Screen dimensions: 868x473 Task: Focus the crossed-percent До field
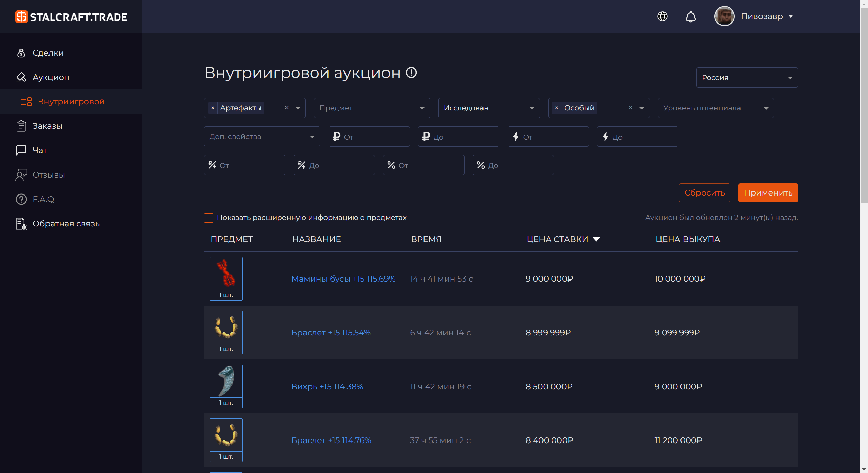(x=334, y=165)
